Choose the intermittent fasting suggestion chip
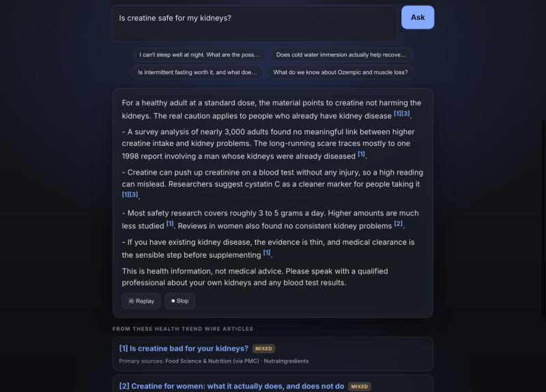The width and height of the screenshot is (546, 392). pos(197,72)
